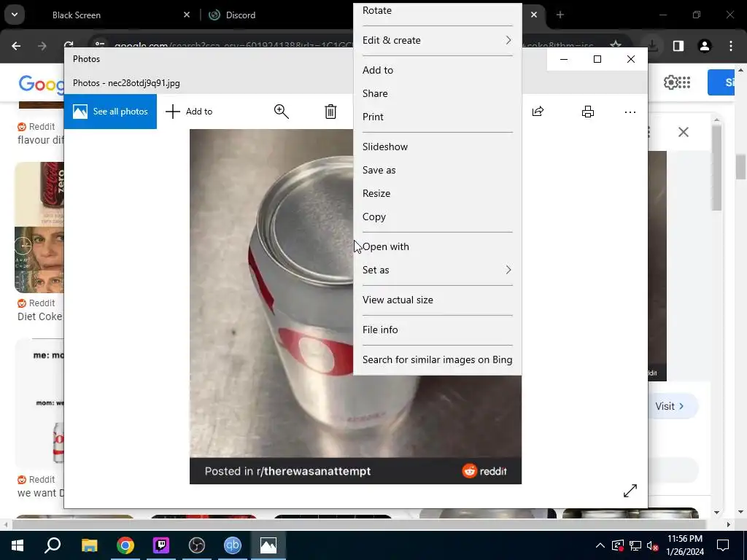Click the taskbar Search magnifier
The height and width of the screenshot is (560, 747).
tap(53, 545)
